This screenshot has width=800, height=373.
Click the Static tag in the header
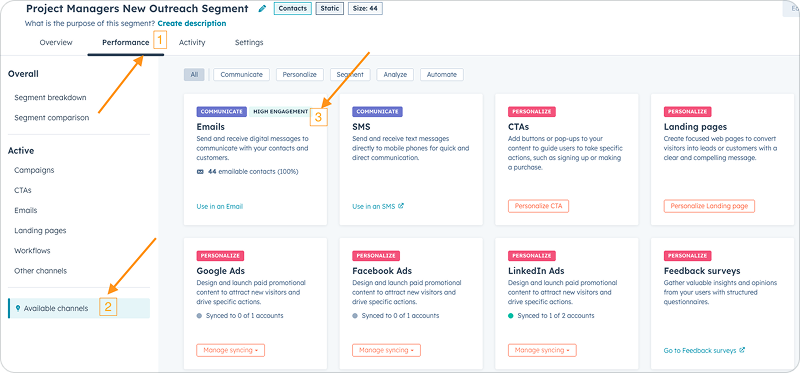(330, 9)
